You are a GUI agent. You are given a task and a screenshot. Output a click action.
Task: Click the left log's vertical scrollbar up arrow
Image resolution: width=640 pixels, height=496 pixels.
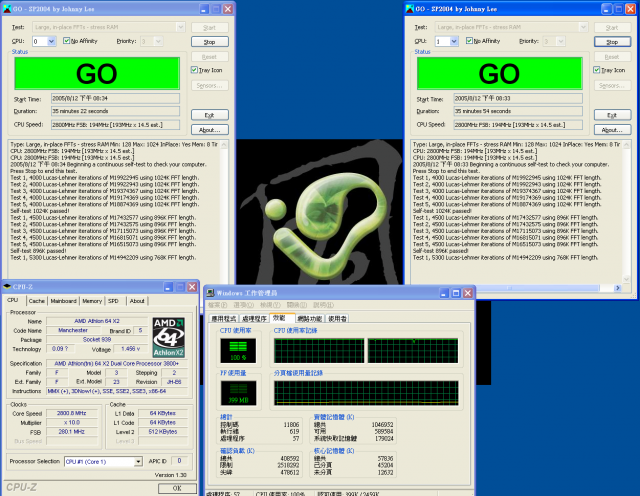224,145
